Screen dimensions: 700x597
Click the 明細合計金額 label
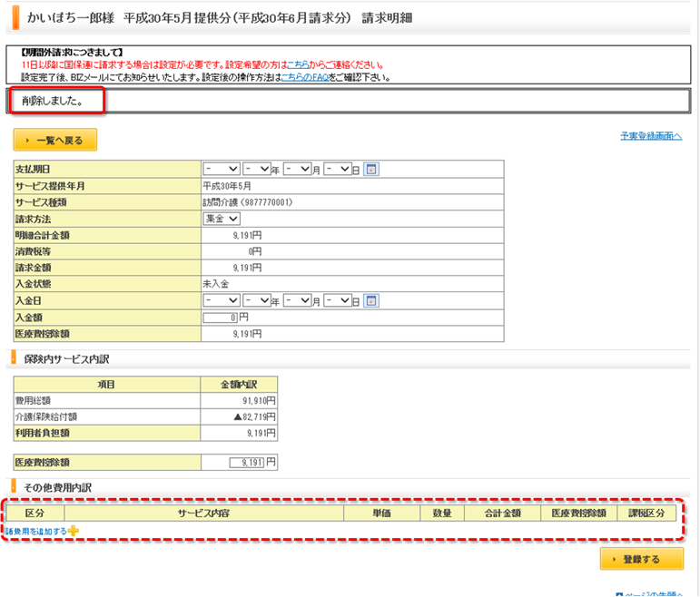click(x=43, y=236)
